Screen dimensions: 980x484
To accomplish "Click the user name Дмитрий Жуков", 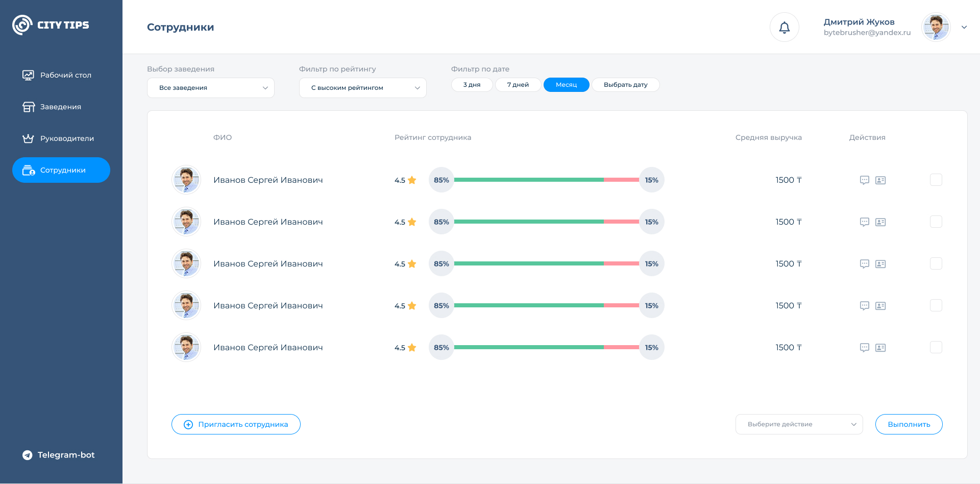I will 859,22.
